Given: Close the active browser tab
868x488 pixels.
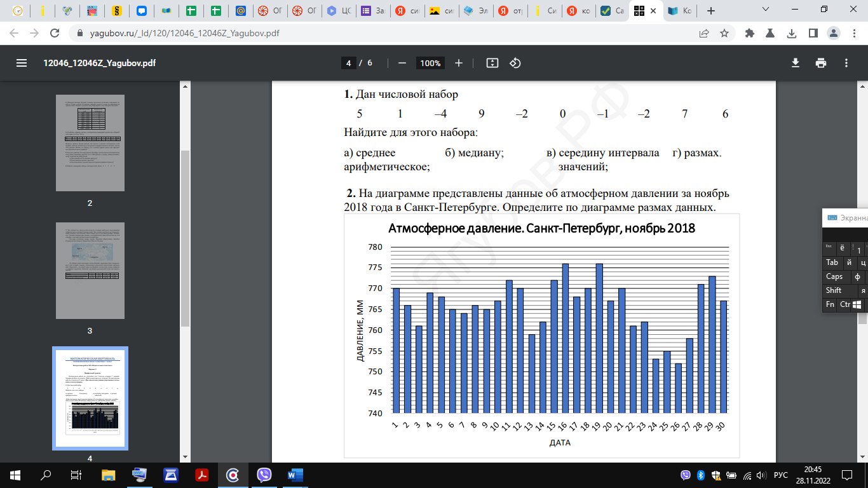Looking at the screenshot, I should coord(654,11).
